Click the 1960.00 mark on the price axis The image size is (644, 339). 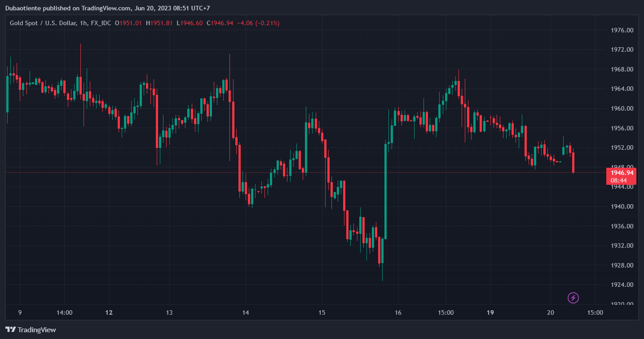622,108
